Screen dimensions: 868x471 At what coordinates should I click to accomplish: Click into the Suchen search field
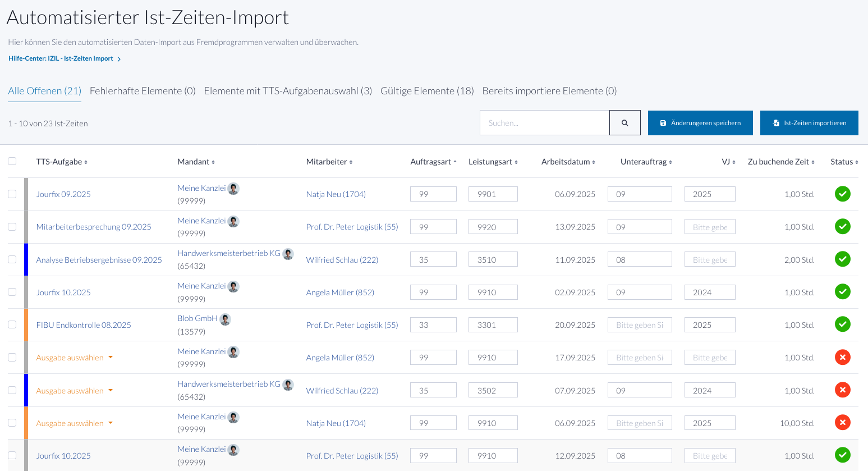(x=544, y=123)
